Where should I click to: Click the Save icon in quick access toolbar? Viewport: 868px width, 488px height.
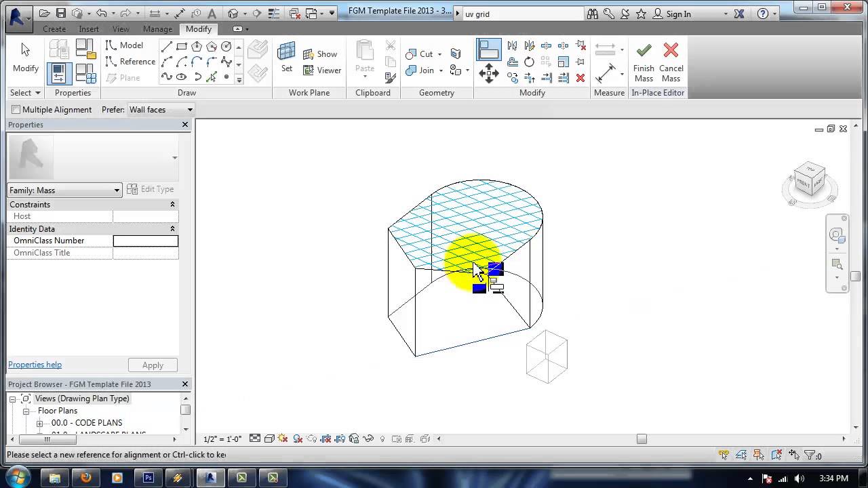point(61,14)
